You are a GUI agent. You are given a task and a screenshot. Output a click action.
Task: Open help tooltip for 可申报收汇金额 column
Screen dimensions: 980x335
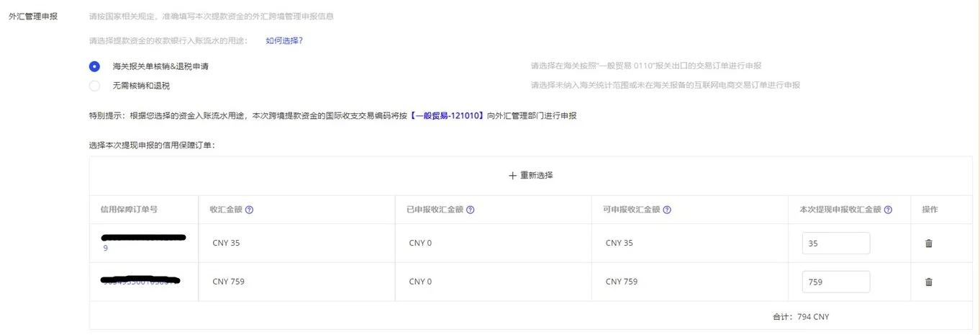(x=667, y=210)
